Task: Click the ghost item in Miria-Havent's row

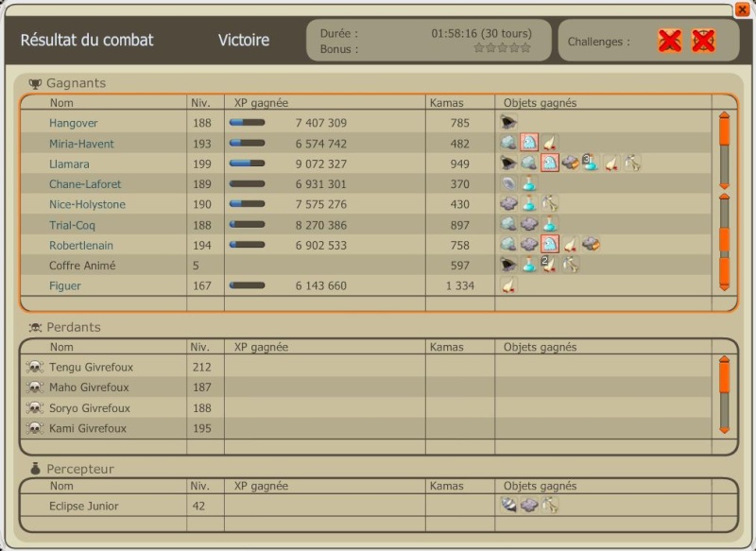Action: click(529, 143)
